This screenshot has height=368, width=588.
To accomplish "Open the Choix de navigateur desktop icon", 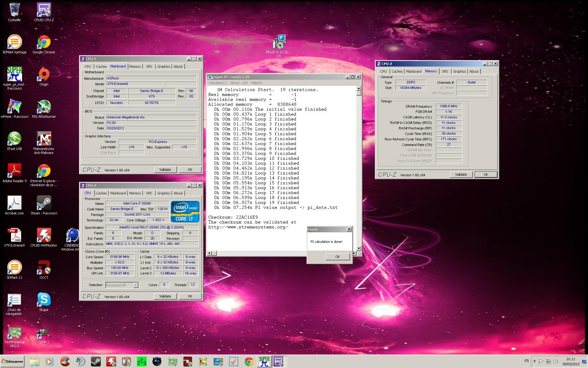I will coord(14,305).
